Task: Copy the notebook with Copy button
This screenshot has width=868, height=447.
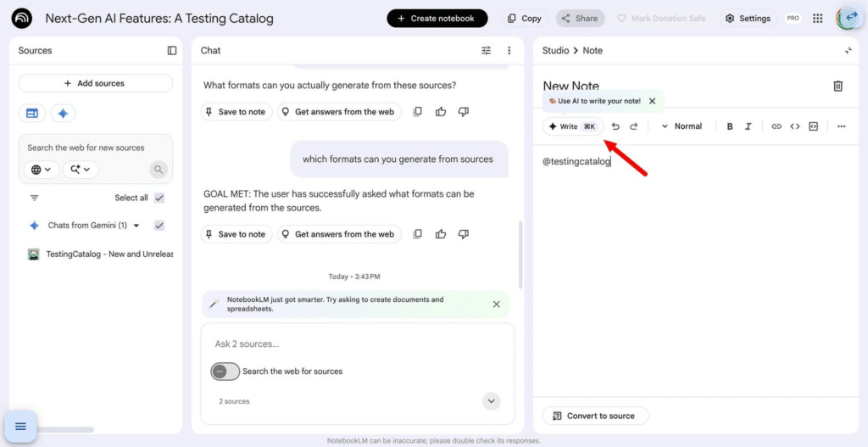Action: click(x=525, y=19)
